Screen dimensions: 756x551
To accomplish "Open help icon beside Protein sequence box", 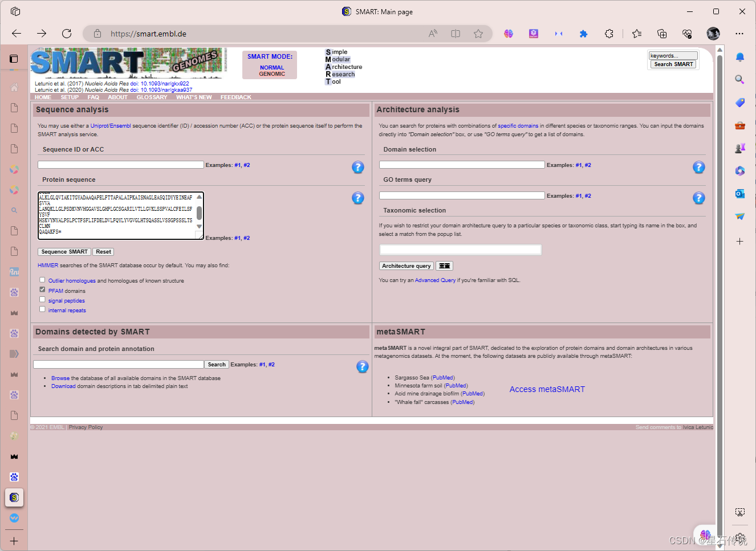I will tap(357, 198).
